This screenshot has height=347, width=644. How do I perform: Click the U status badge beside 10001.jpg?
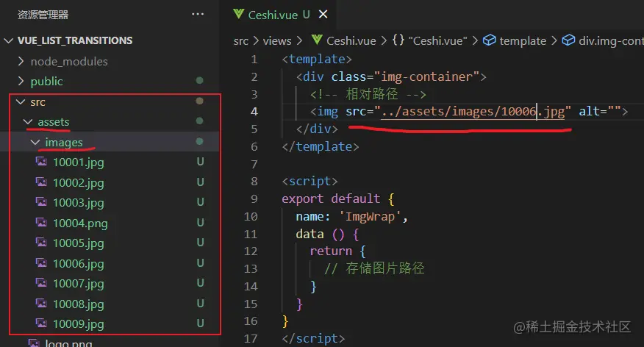[200, 162]
